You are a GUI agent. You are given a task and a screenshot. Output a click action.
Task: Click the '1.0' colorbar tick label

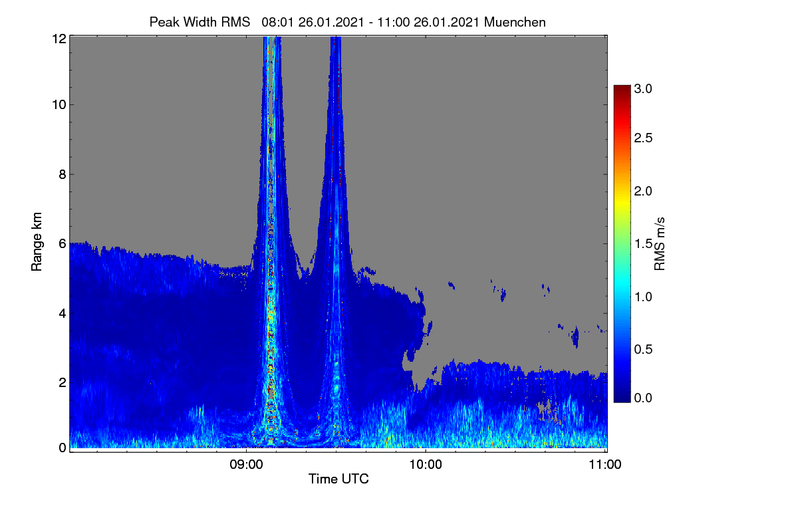click(x=644, y=296)
